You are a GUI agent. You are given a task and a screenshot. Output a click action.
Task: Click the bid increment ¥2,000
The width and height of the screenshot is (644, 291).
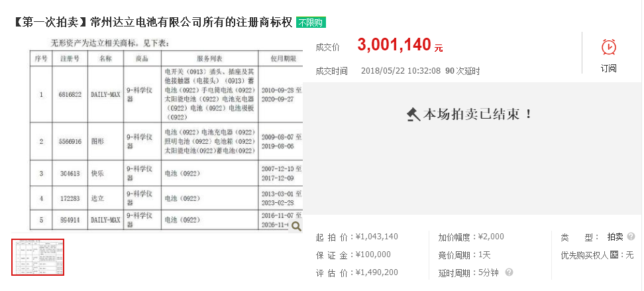point(491,237)
